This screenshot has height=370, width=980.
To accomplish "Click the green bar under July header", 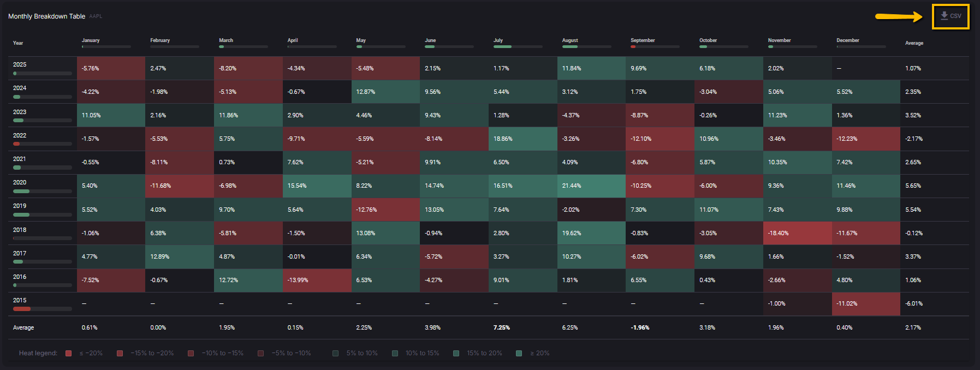I will coord(502,47).
